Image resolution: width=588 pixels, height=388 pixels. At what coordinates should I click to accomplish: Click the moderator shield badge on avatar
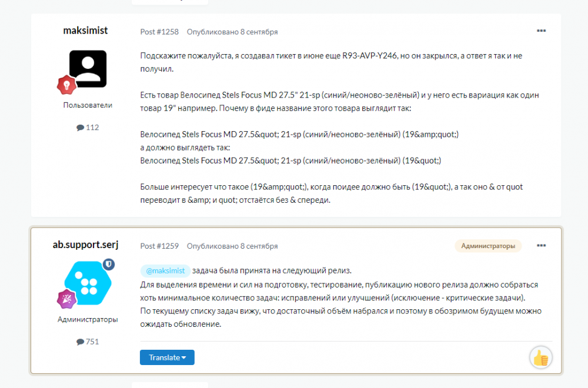(x=108, y=265)
